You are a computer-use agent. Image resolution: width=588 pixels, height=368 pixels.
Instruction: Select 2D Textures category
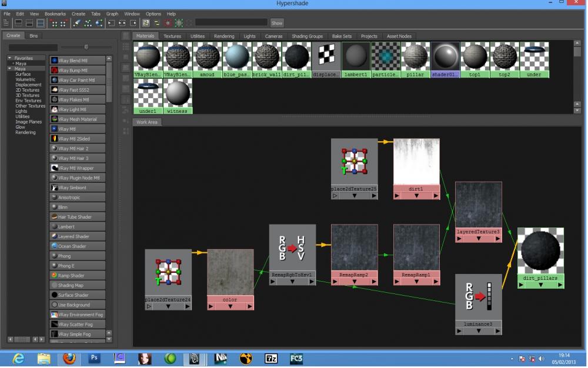[28, 90]
